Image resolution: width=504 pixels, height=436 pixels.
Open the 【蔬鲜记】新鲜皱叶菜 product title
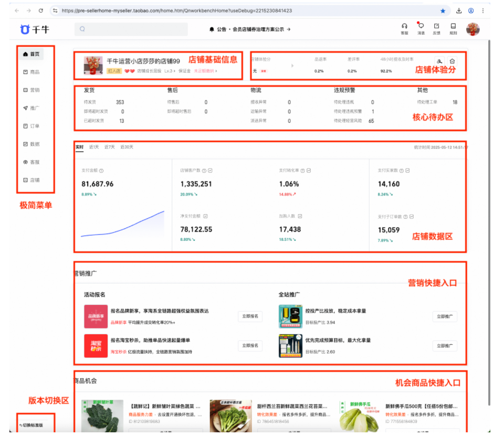[165, 406]
